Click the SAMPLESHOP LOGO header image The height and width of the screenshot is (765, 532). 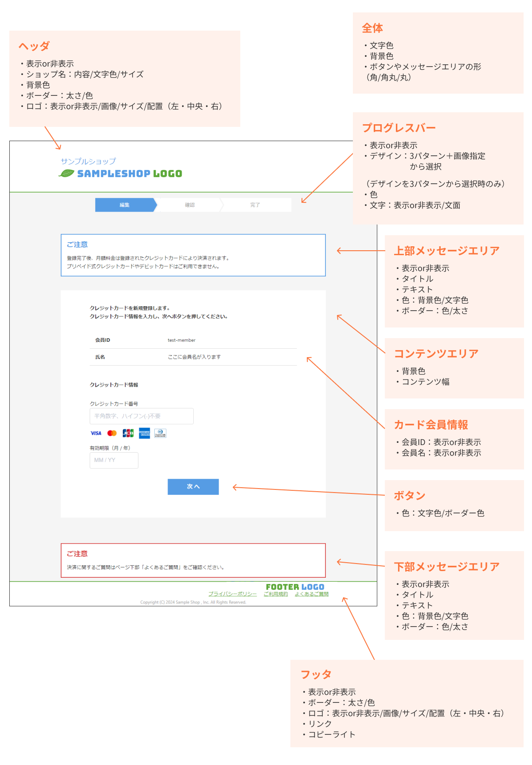(x=121, y=174)
